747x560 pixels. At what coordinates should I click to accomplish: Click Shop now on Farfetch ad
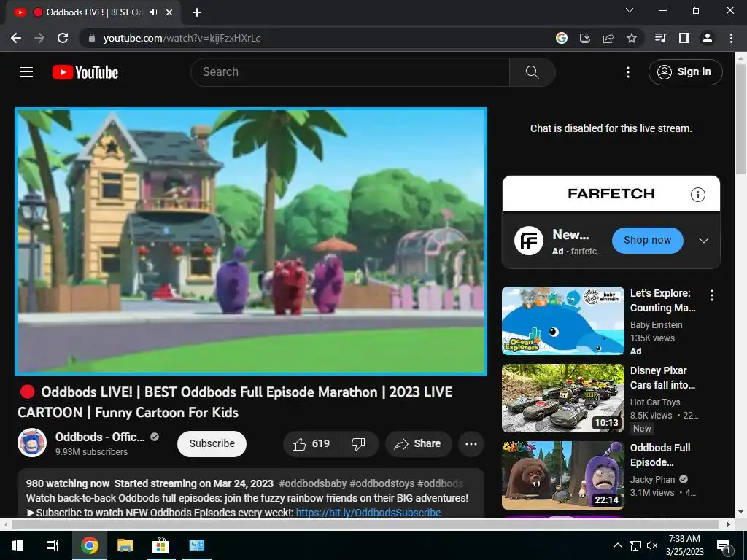tap(648, 241)
